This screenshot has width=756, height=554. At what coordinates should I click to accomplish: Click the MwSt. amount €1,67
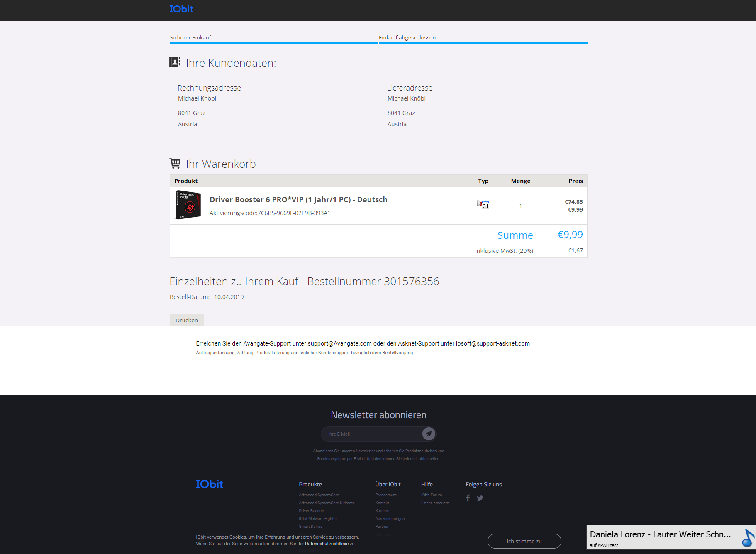[x=576, y=250]
